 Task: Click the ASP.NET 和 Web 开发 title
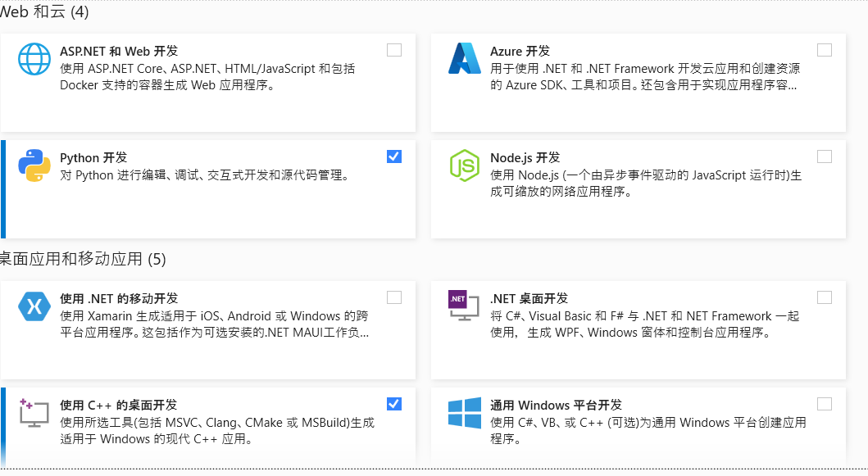click(119, 52)
